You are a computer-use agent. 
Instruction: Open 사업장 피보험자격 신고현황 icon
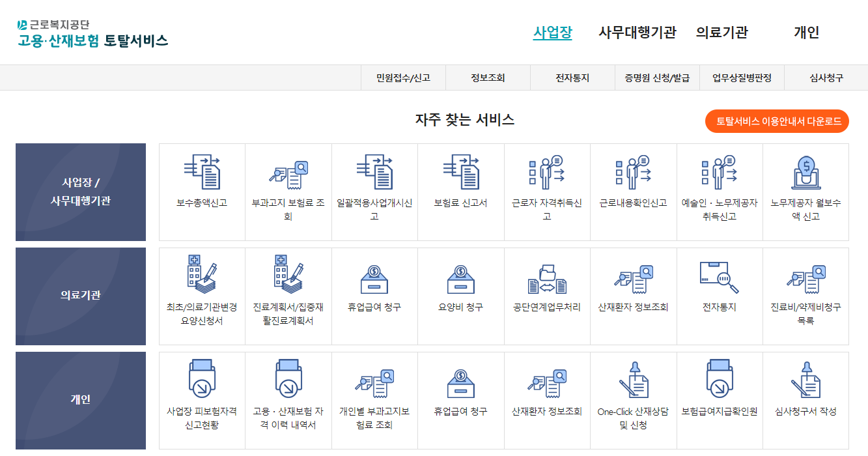tap(202, 378)
